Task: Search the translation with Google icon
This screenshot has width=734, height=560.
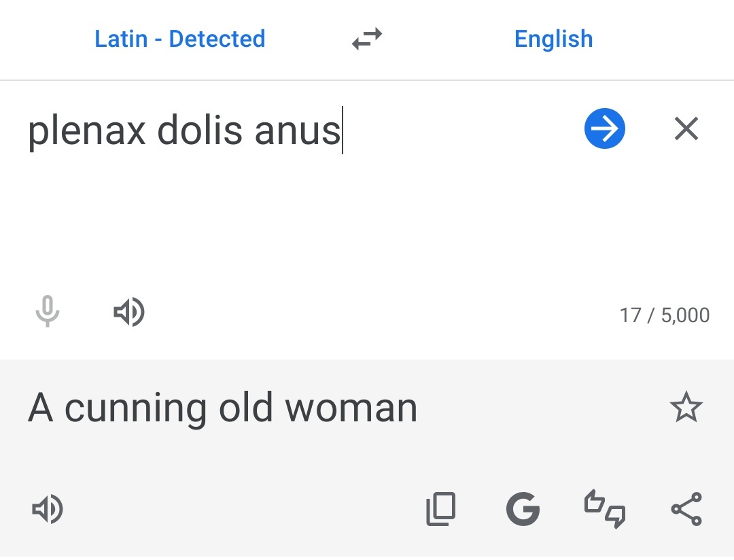Action: click(523, 509)
